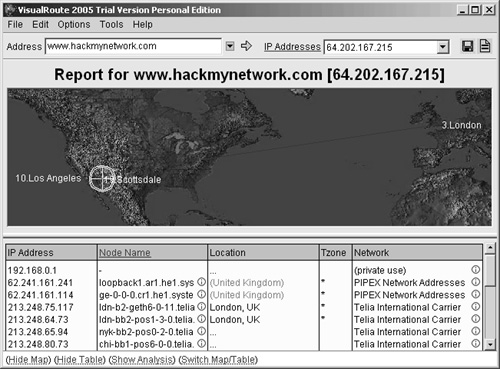Click the table scrollbar up arrow
This screenshot has width=500, height=369.
click(x=490, y=248)
